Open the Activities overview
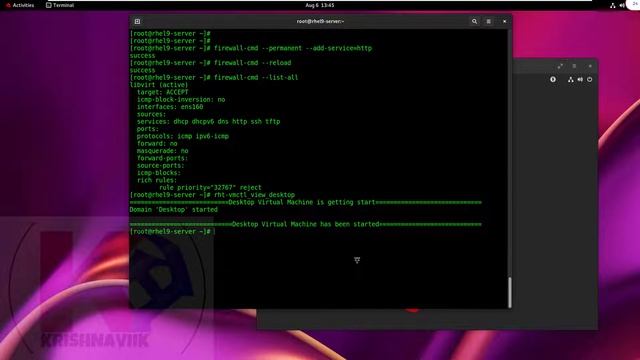 click(x=20, y=5)
